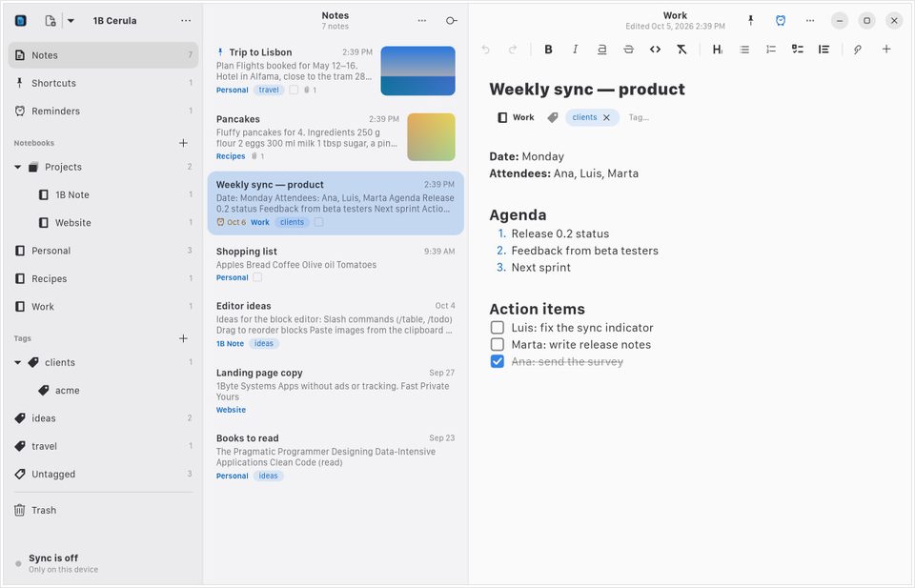Open notes list three-dot menu
915x588 pixels.
coord(422,20)
